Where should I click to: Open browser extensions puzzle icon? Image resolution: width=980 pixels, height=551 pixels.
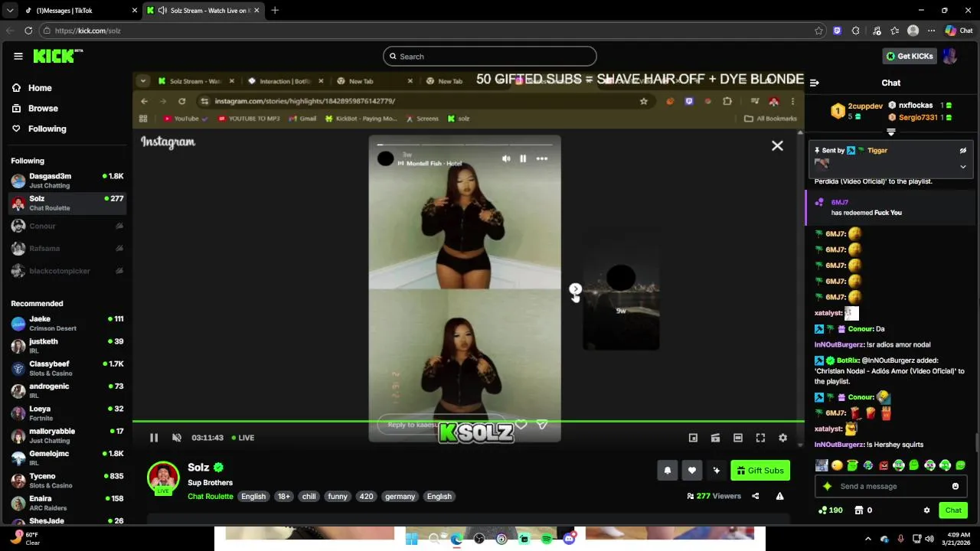pyautogui.click(x=856, y=31)
